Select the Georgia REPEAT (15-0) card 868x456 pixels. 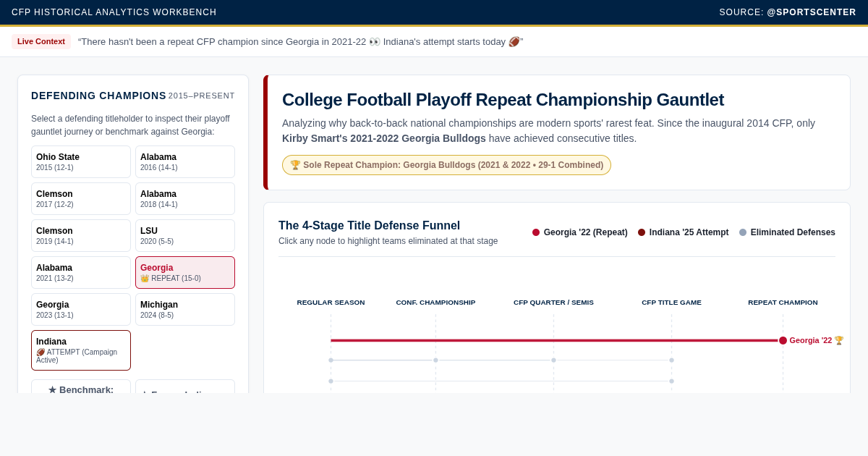click(x=185, y=272)
